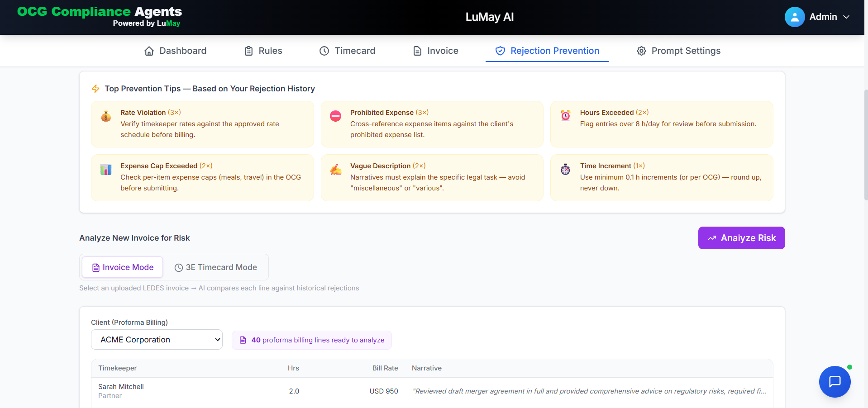The width and height of the screenshot is (868, 408).
Task: Click the Hrs column header
Action: tap(293, 368)
